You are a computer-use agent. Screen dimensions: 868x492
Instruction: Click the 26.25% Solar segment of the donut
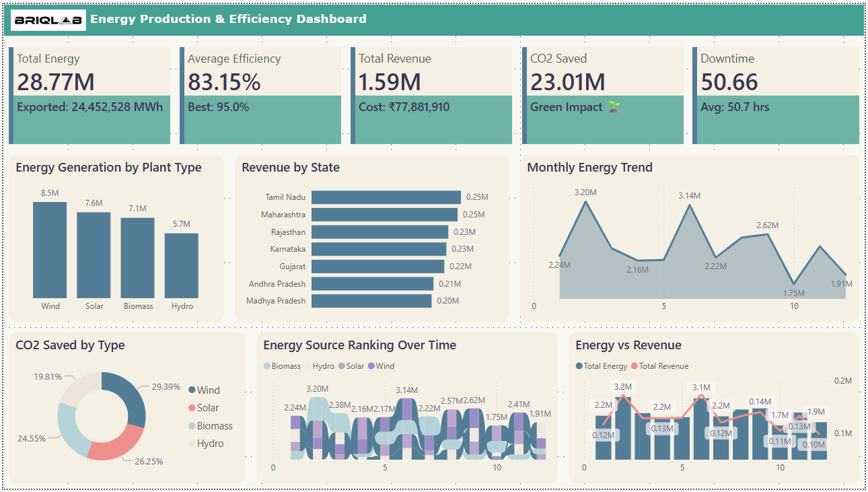pos(116,445)
